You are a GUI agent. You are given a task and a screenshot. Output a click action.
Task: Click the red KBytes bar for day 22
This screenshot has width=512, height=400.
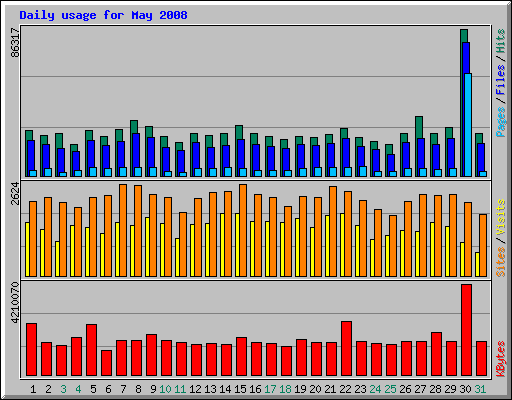(346, 349)
